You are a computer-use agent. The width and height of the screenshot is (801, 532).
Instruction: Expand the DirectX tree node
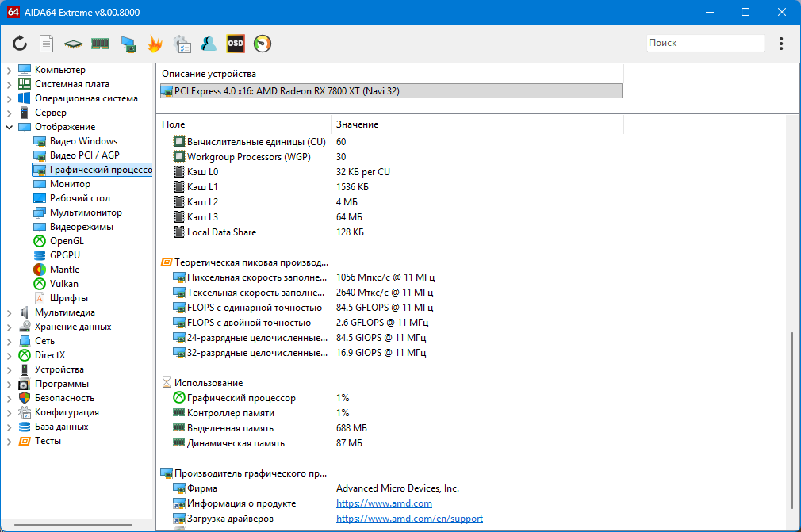point(9,355)
